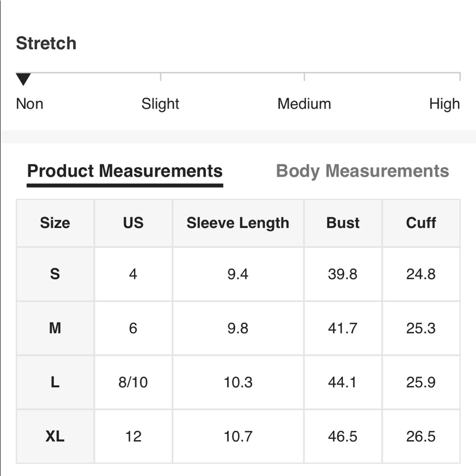This screenshot has width=476, height=476.
Task: Click the Bust column header
Action: [343, 223]
